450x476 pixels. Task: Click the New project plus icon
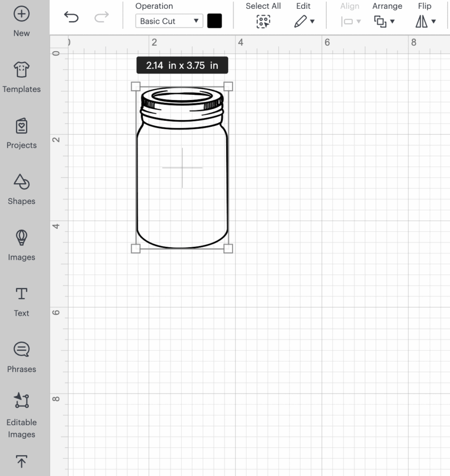(21, 14)
